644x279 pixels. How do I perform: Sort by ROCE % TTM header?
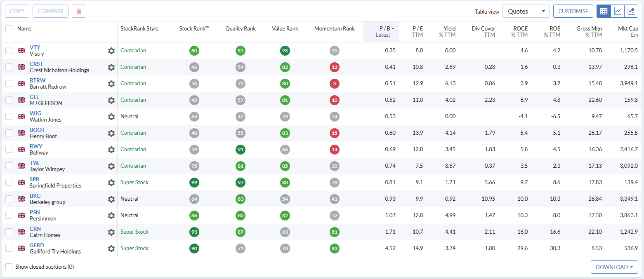click(519, 32)
